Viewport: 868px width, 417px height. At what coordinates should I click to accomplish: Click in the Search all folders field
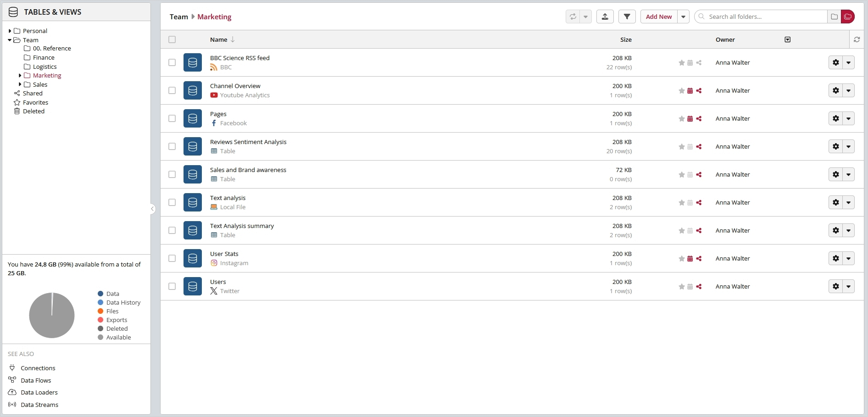click(765, 17)
